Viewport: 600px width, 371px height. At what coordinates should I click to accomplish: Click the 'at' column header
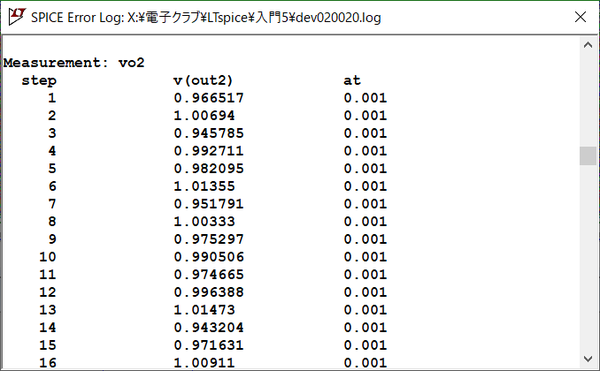352,80
